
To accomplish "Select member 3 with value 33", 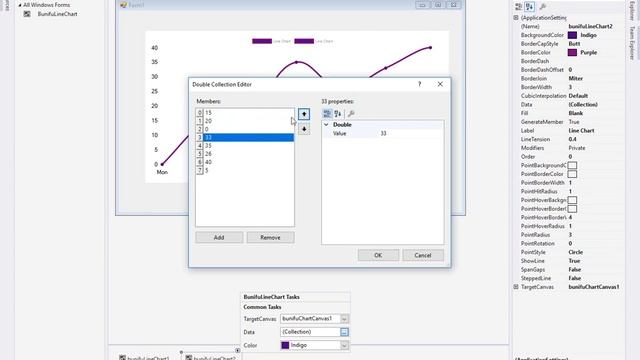I will (244, 138).
